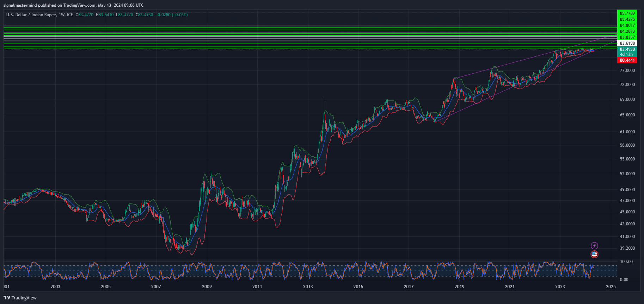
Task: Click the 43.0000 price axis label
Action: [x=627, y=224]
